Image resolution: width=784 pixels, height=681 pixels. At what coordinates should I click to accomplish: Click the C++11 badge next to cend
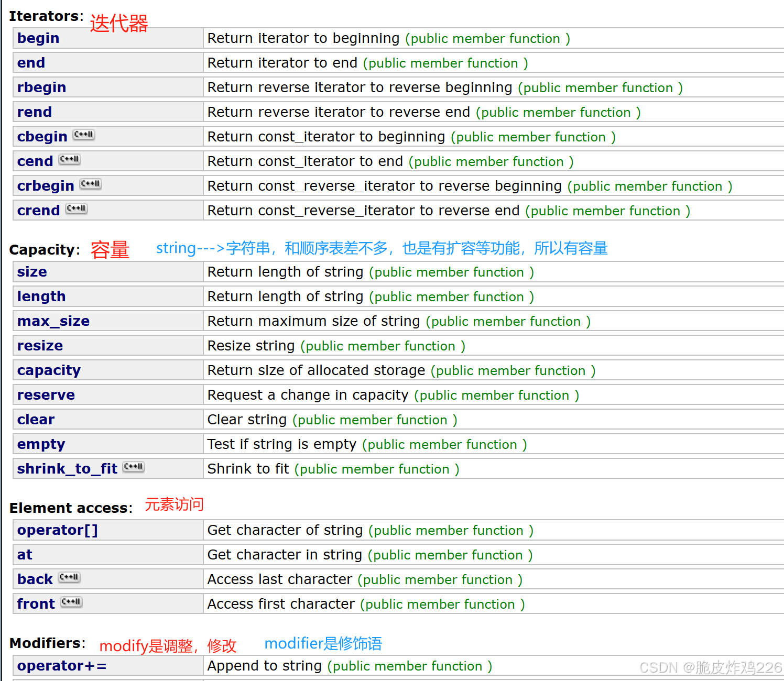[70, 159]
